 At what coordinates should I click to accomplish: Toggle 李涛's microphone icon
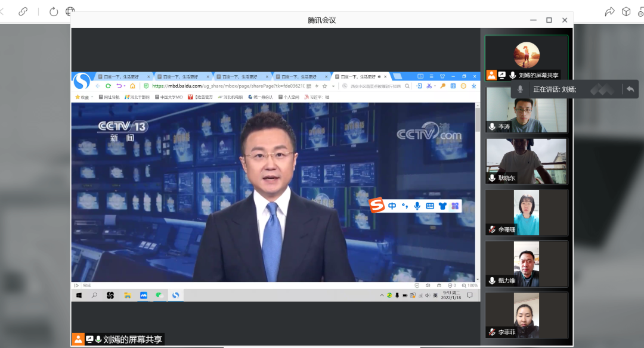[x=492, y=127]
